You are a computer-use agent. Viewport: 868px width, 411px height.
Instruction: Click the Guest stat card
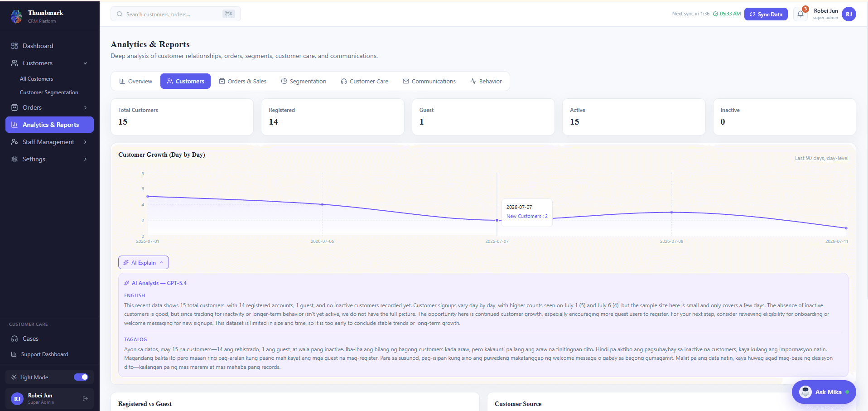point(483,117)
